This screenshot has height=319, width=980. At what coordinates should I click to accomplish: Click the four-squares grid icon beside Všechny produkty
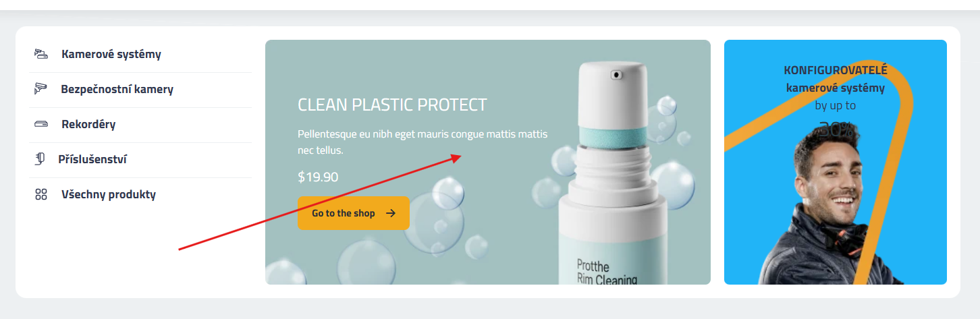click(x=41, y=194)
